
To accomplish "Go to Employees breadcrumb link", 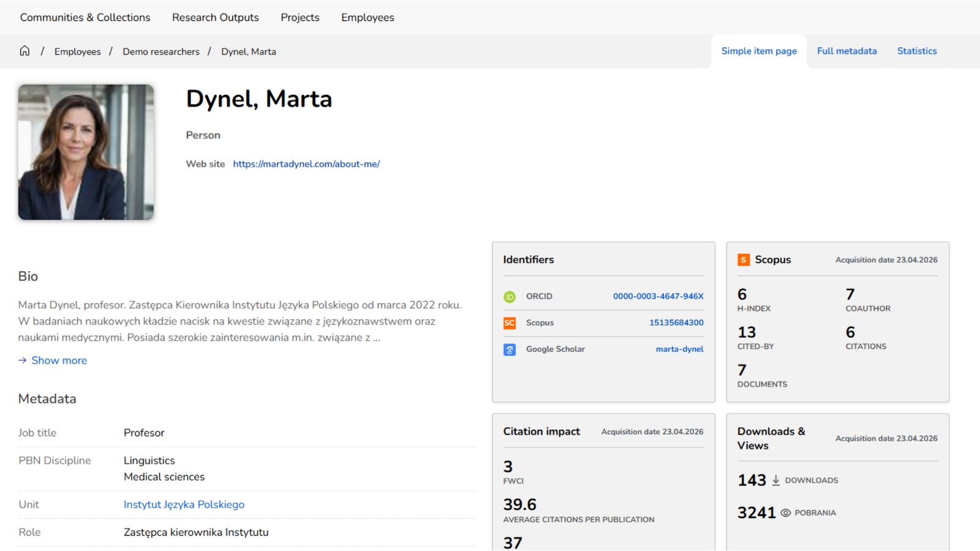I will click(78, 51).
